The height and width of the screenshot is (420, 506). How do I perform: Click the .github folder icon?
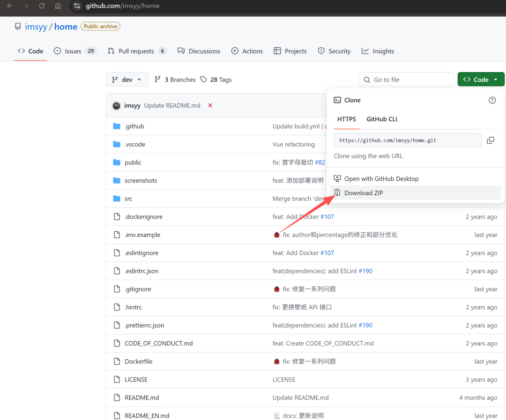point(117,126)
